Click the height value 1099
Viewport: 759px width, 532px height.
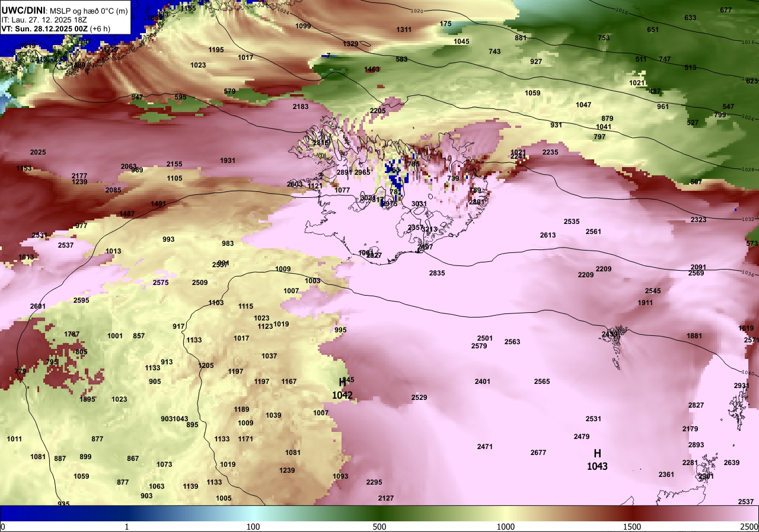tap(303, 26)
